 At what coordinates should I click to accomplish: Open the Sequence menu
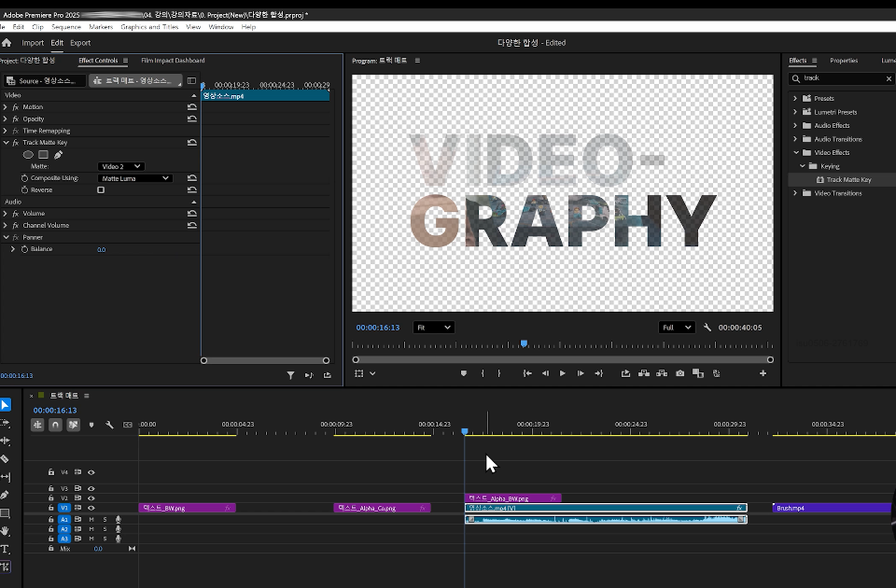coord(66,27)
